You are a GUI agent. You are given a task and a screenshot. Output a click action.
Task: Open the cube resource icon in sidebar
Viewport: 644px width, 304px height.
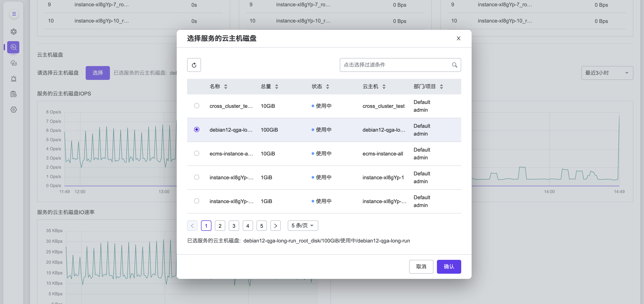[x=14, y=32]
